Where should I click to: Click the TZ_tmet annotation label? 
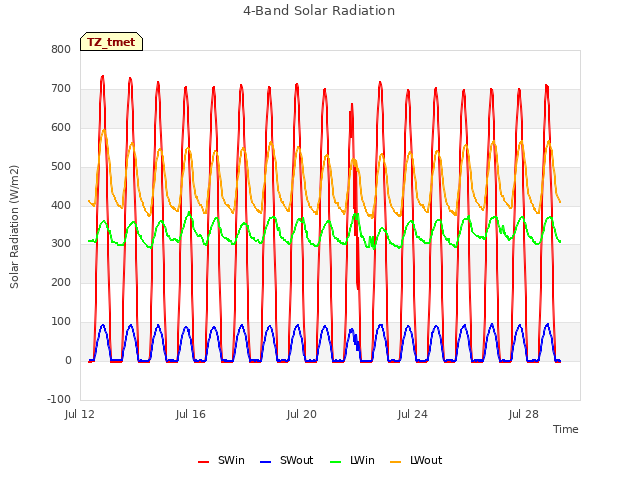pyautogui.click(x=111, y=42)
